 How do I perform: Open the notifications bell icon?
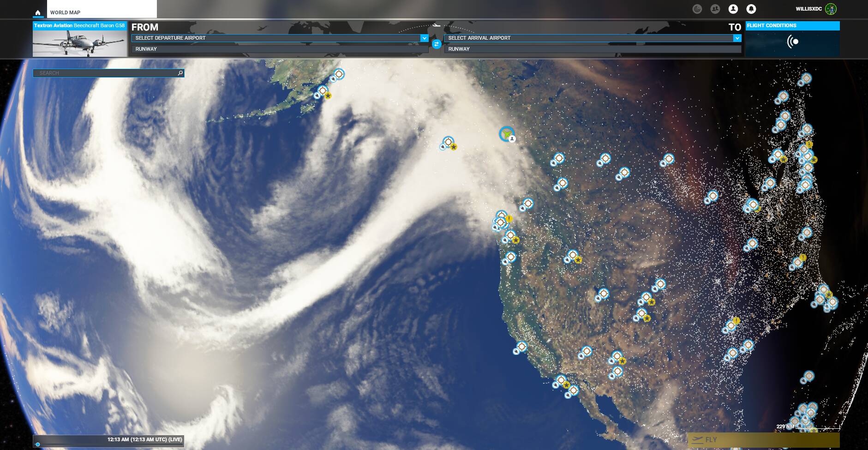point(751,9)
